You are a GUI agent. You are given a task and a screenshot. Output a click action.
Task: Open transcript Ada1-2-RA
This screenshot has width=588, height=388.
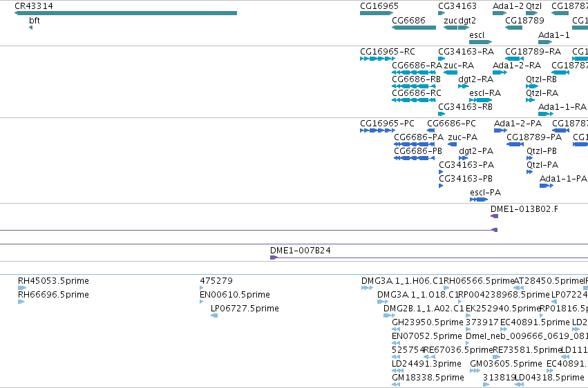click(516, 65)
